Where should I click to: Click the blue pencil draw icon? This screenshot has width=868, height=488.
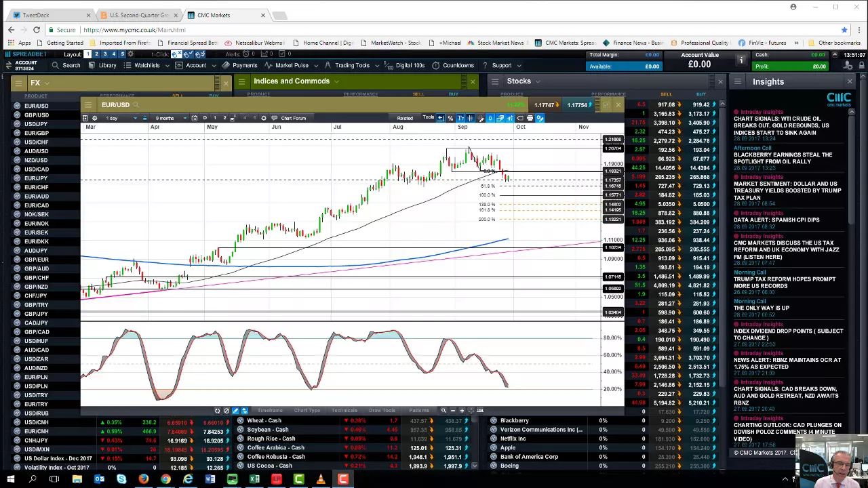click(235, 410)
